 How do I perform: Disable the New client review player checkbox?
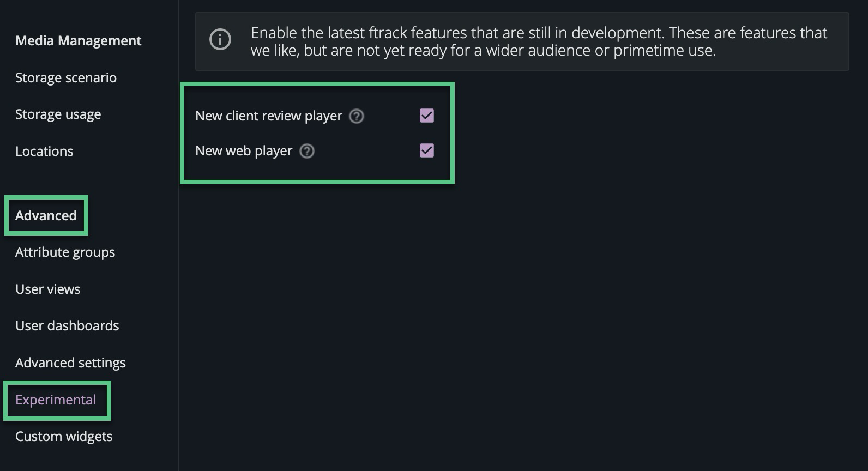(427, 116)
